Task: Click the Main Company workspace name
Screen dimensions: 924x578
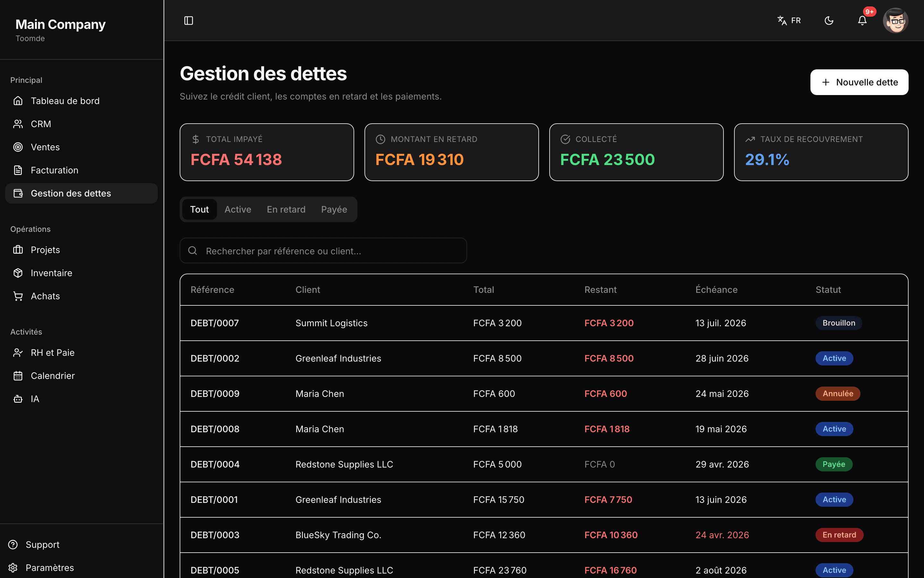Action: point(60,24)
